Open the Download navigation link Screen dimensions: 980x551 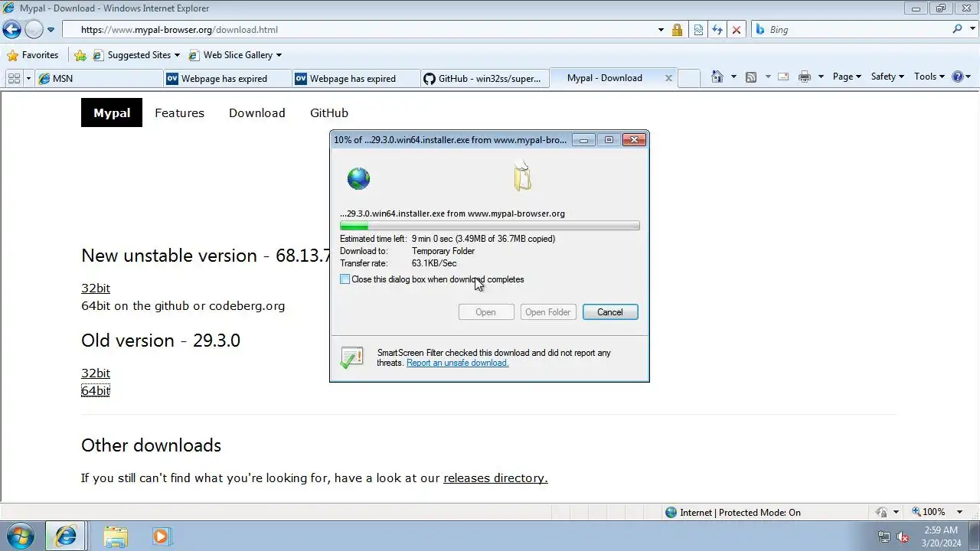click(256, 112)
